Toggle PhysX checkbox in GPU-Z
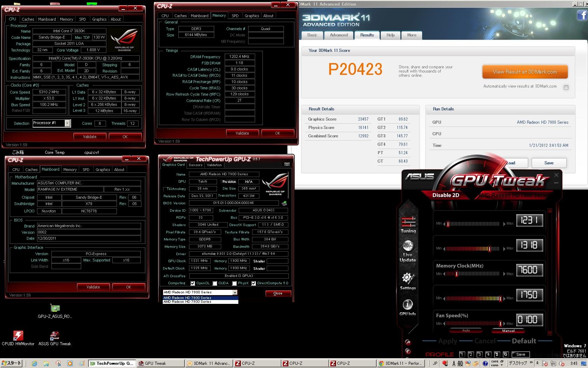Image resolution: width=588 pixels, height=368 pixels. click(x=234, y=283)
